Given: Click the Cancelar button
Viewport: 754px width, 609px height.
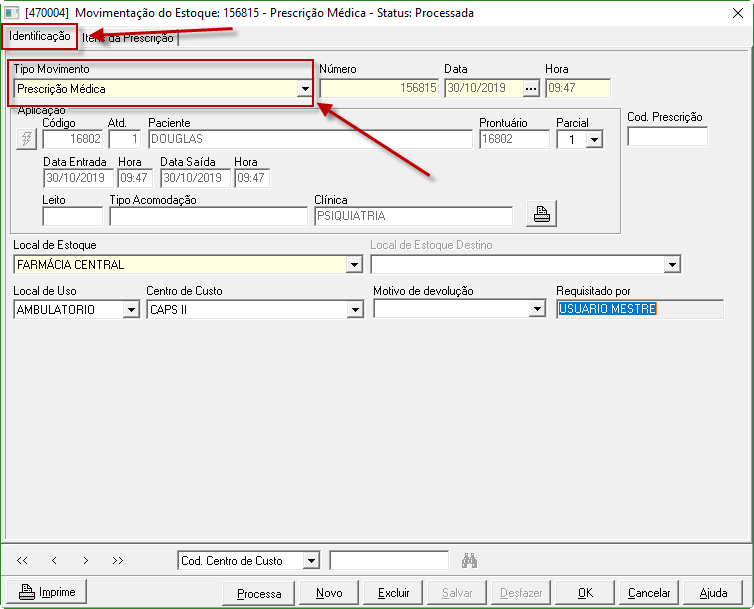Looking at the screenshot, I should pyautogui.click(x=649, y=593).
